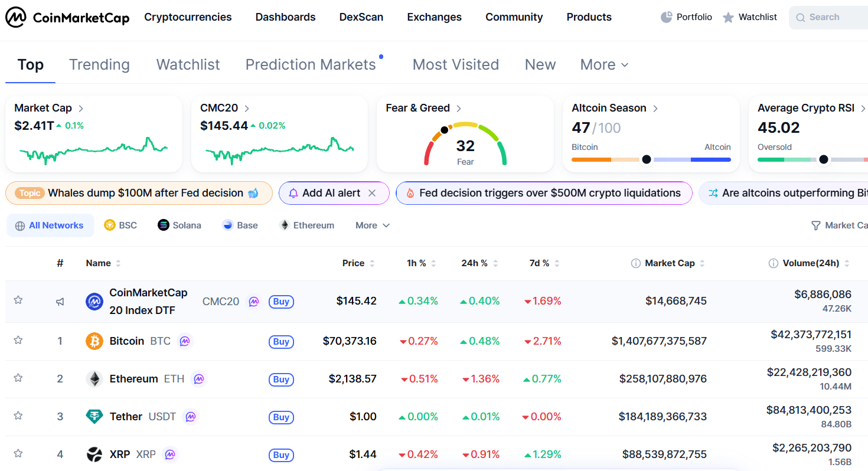Screen dimensions: 868x471
Task: Open the More networks dropdown
Action: click(372, 225)
